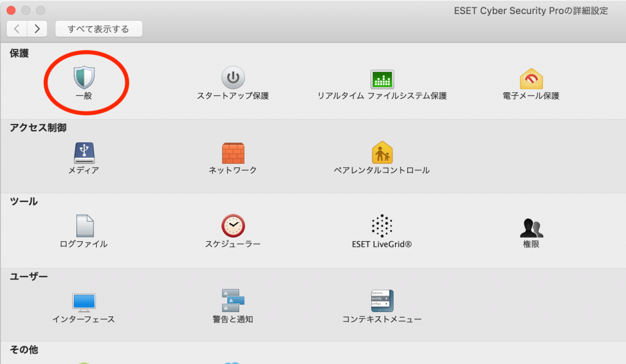Open リアルタイム ファイルシステム保護 settings
Screen dimensions: 626x364
coord(382,79)
